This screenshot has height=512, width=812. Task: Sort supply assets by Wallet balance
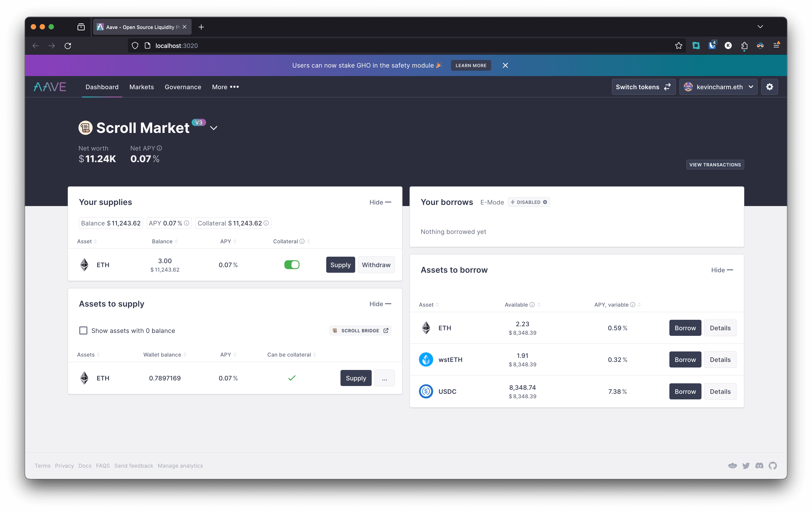165,355
